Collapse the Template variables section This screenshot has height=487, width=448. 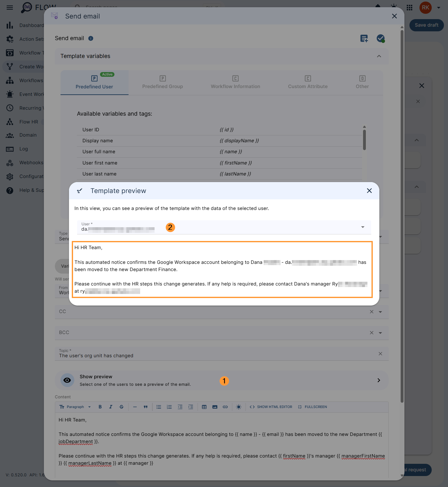379,56
